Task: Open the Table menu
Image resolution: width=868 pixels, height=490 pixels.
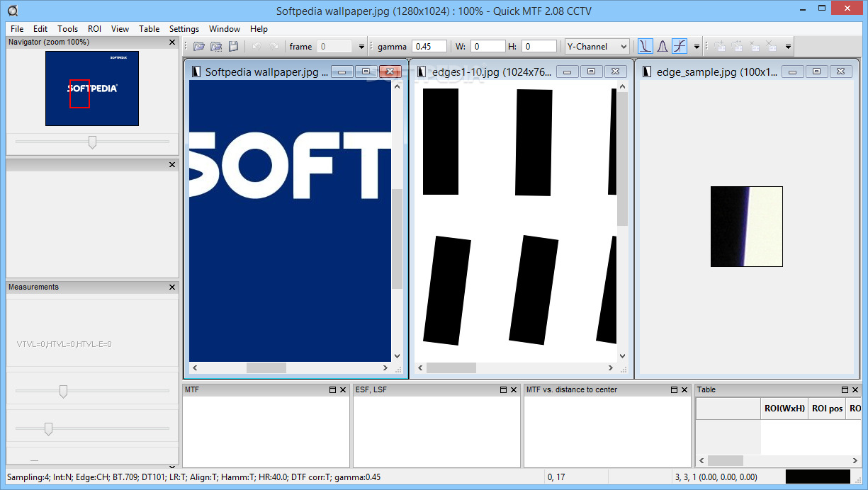Action: 150,29
